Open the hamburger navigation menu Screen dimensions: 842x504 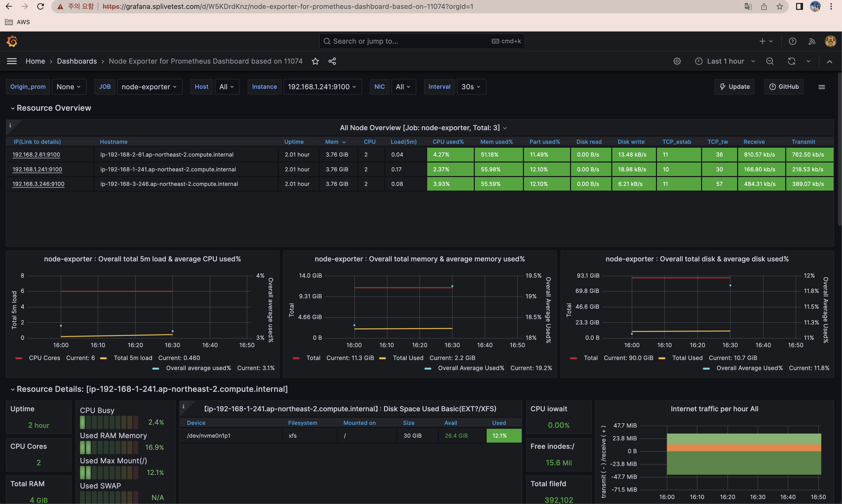[12, 61]
